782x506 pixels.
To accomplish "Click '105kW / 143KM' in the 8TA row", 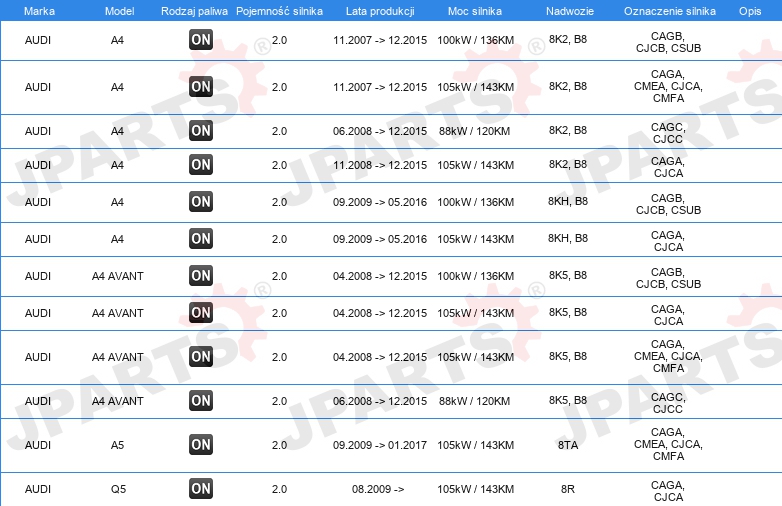I will pyautogui.click(x=475, y=445).
